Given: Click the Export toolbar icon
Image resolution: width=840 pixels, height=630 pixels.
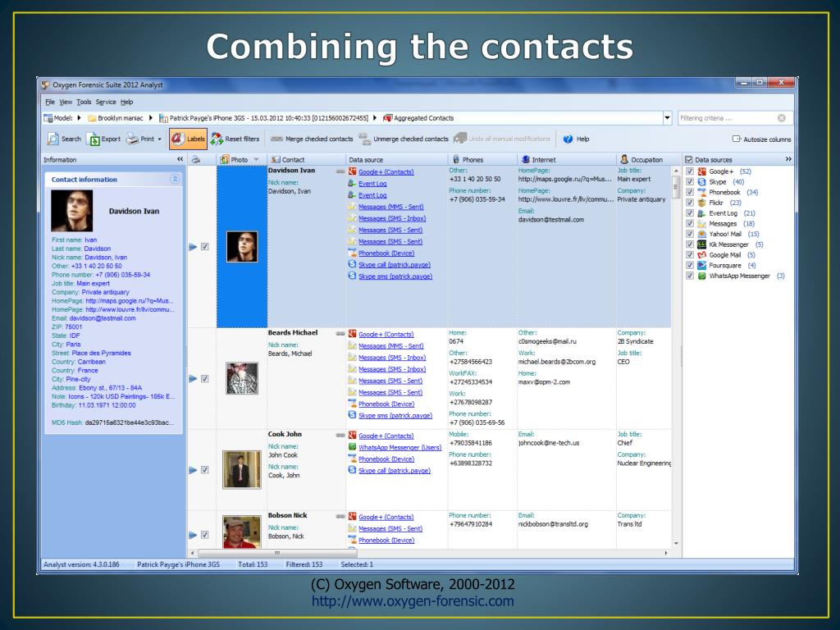Looking at the screenshot, I should pos(94,139).
